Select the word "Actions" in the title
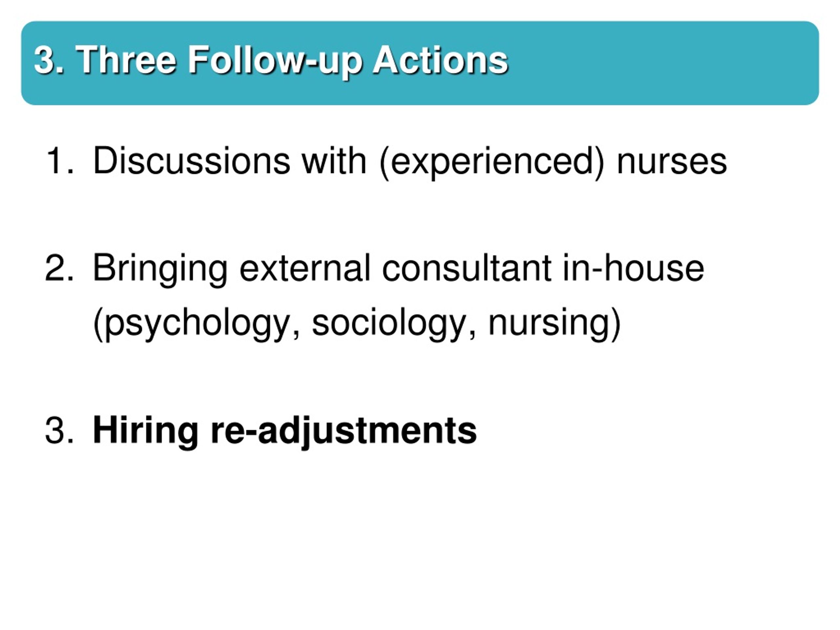Image resolution: width=840 pixels, height=630 pixels. tap(440, 60)
